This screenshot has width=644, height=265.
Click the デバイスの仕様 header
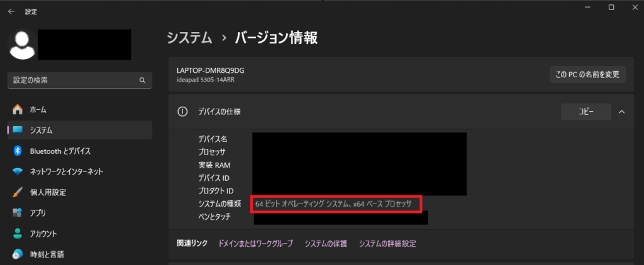(x=219, y=112)
